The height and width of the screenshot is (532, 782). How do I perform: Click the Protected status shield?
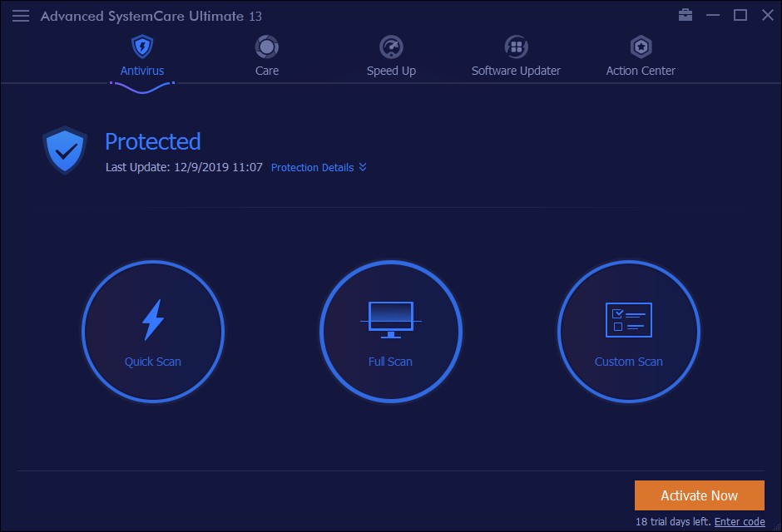[64, 150]
